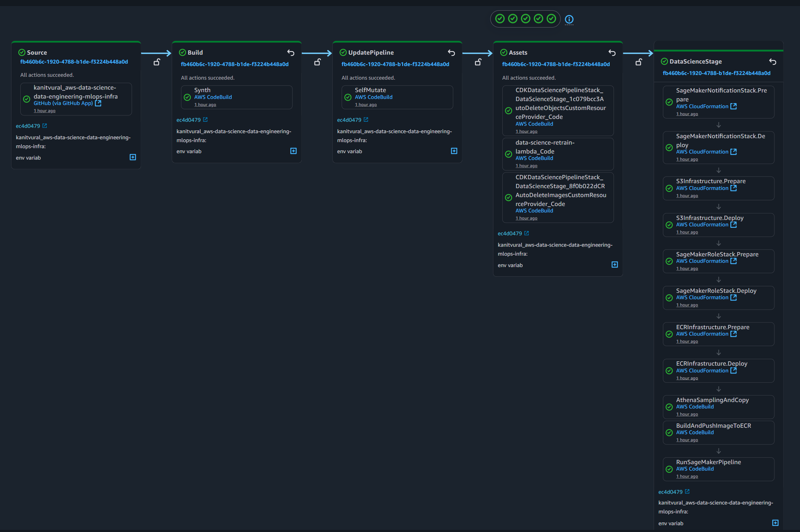Click the success check icon for Synth action
This screenshot has height=532, width=800.
click(x=187, y=97)
